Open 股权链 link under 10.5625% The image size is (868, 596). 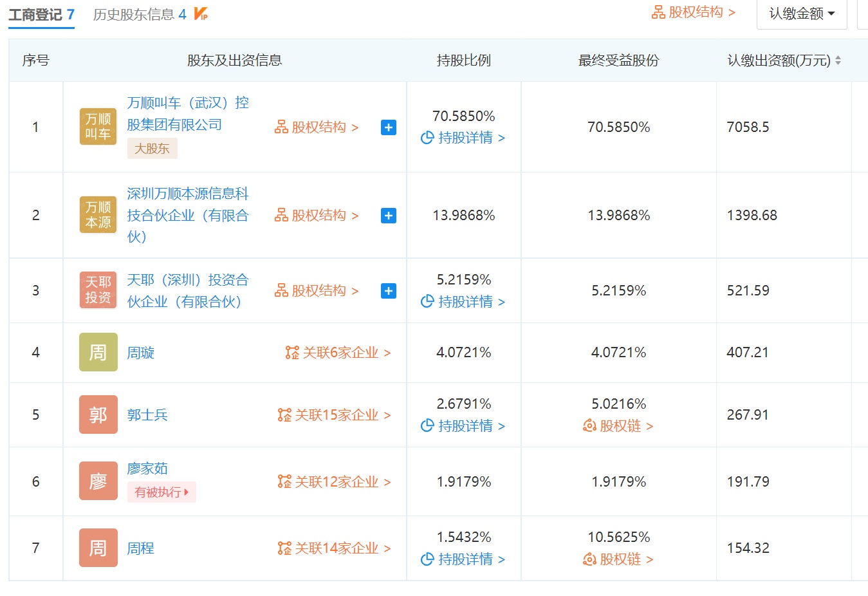pyautogui.click(x=618, y=559)
